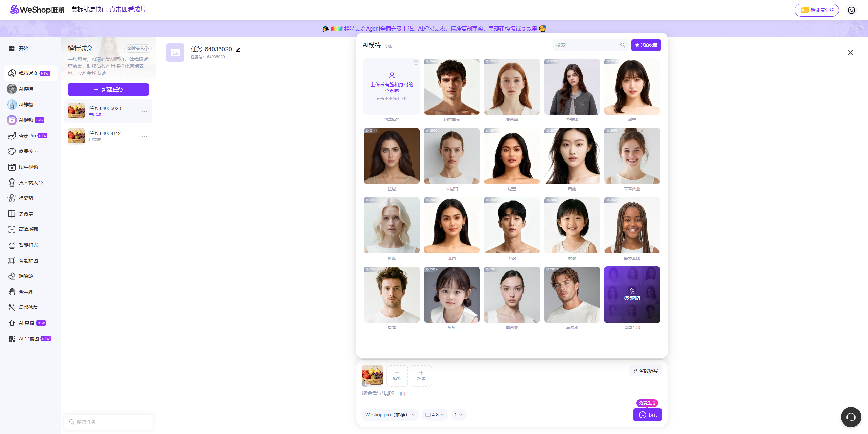Switch to the 开始 section
The image size is (868, 434).
pyautogui.click(x=23, y=48)
